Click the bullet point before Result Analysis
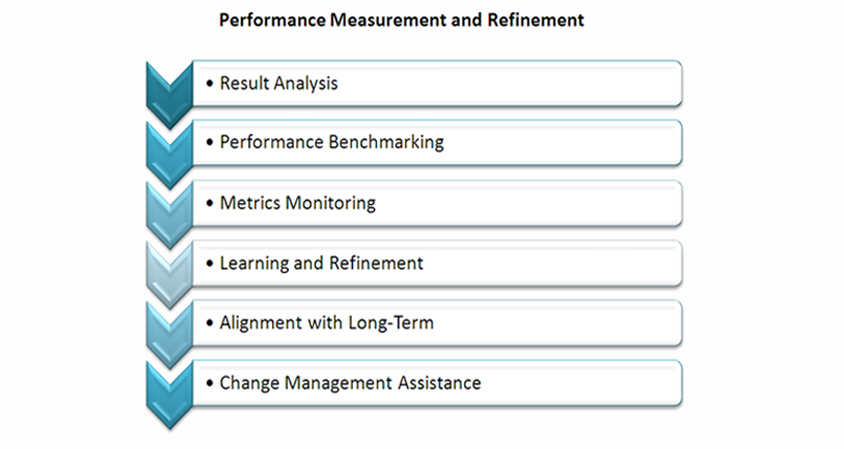Viewport: 844px width, 449px height. pos(210,84)
